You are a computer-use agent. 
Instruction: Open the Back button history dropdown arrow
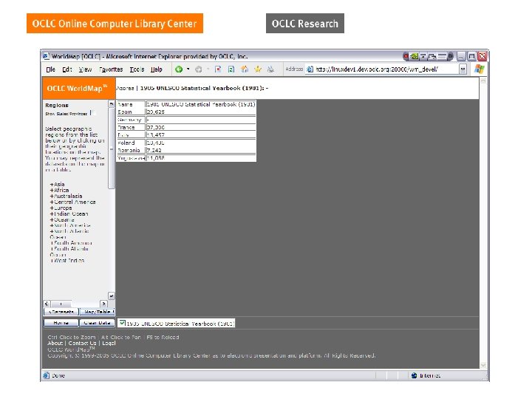point(188,69)
